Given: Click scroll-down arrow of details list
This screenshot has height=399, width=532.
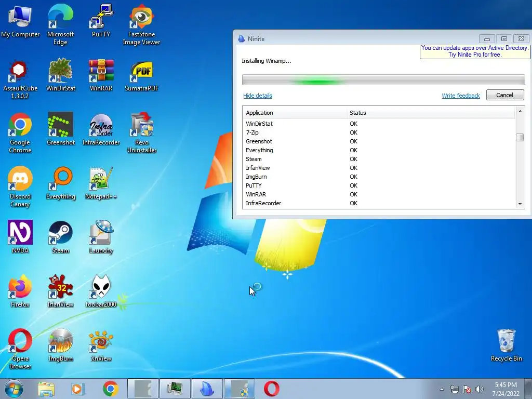Looking at the screenshot, I should click(520, 204).
